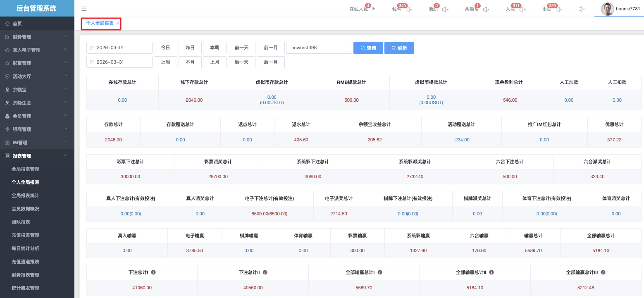This screenshot has height=298, width=644.
Task: Click the play arrow next to 在线人数
Action: point(374,9)
